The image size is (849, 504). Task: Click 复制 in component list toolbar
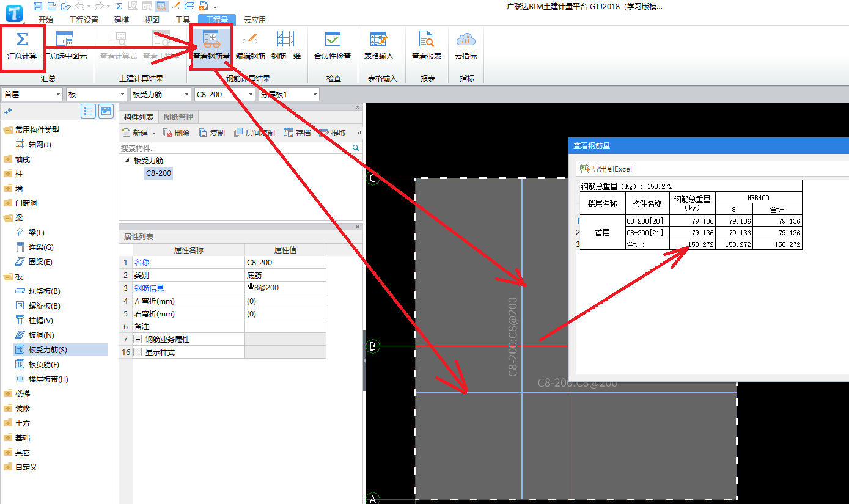coord(212,133)
